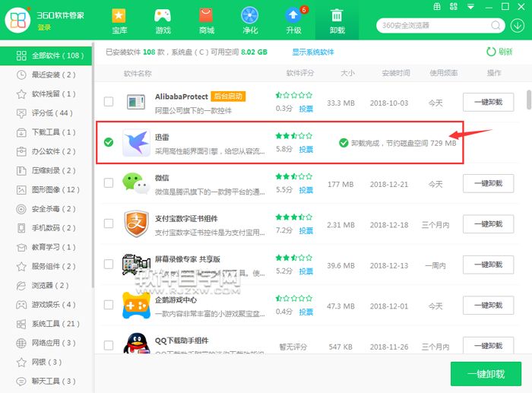Click 登录 login link
Image resolution: width=532 pixels, height=393 pixels.
point(44,27)
